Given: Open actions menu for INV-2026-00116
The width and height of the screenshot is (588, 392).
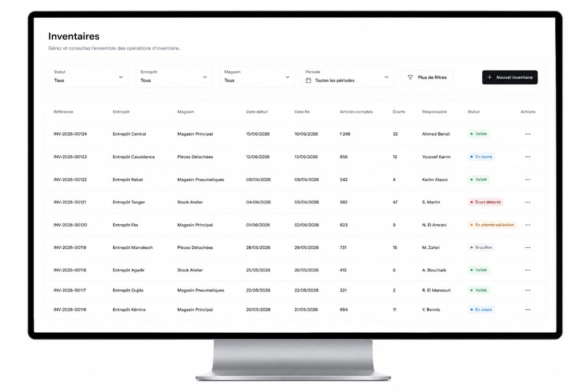Looking at the screenshot, I should 528,310.
